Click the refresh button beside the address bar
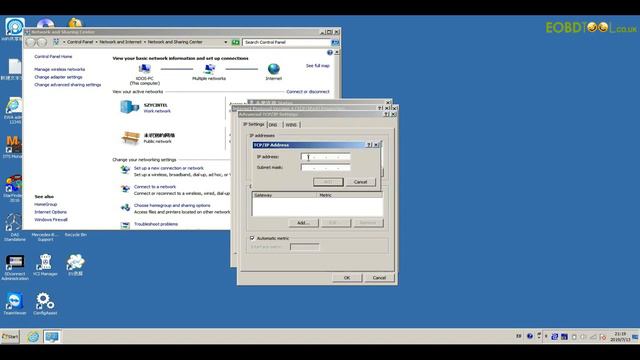 236,42
